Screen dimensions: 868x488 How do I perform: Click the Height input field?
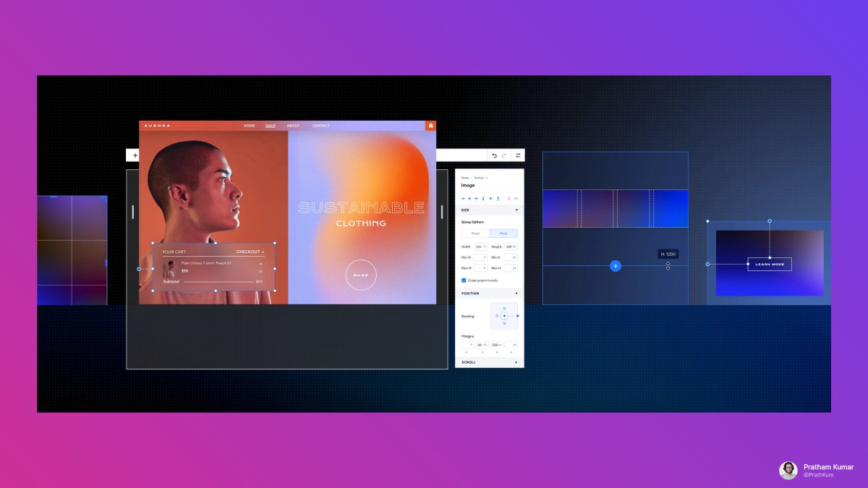511,247
